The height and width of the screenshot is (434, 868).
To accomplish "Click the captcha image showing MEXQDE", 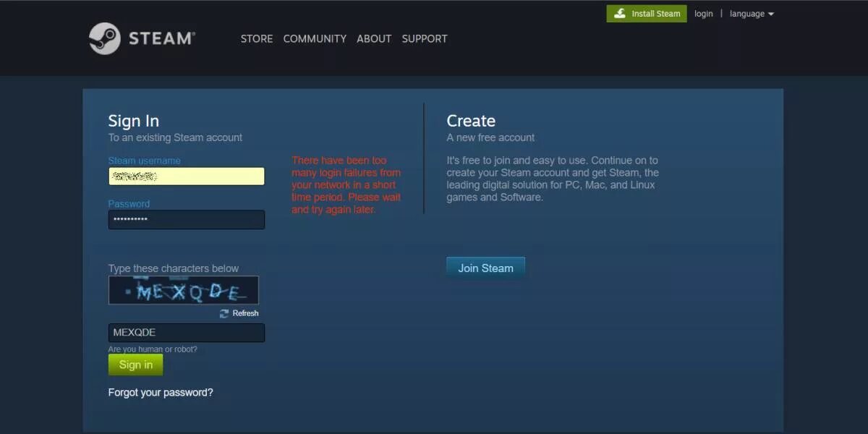I will pos(184,290).
